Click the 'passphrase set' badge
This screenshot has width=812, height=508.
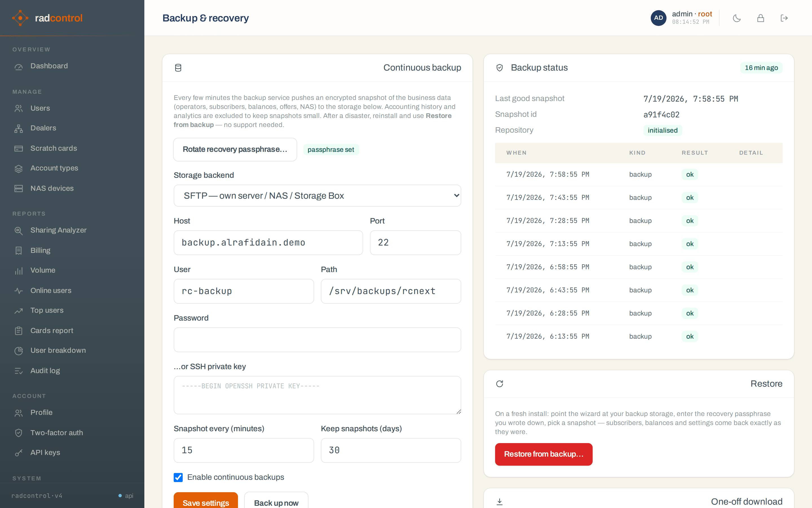(331, 150)
